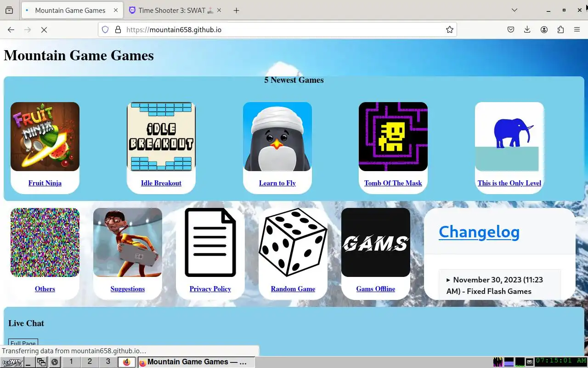This screenshot has width=588, height=368.
Task: Follow the Idle Breakout text link
Action: pyautogui.click(x=161, y=183)
